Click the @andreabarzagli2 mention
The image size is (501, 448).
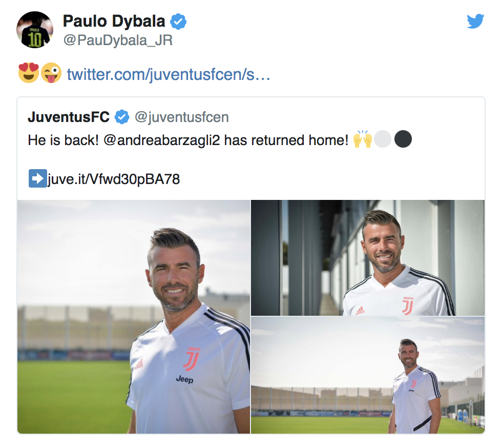click(162, 140)
